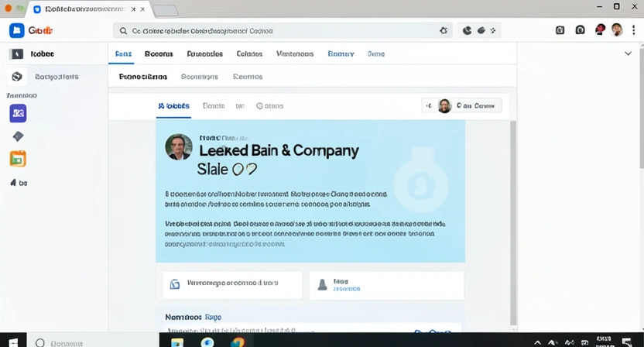Screen dimensions: 644x347
Task: Click the magnifier icon in the search bar
Action: pyautogui.click(x=123, y=31)
